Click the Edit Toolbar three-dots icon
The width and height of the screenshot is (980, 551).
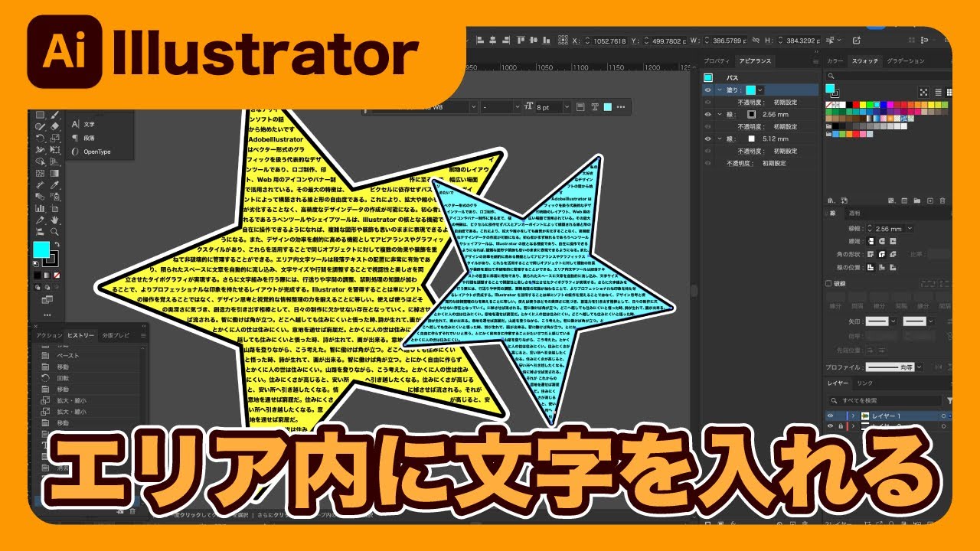[x=47, y=315]
